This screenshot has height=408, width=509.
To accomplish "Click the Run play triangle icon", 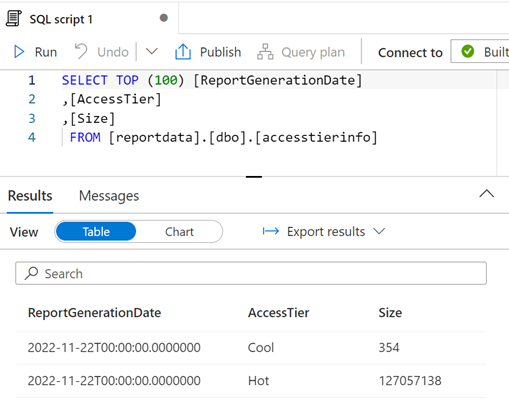I will tap(19, 52).
